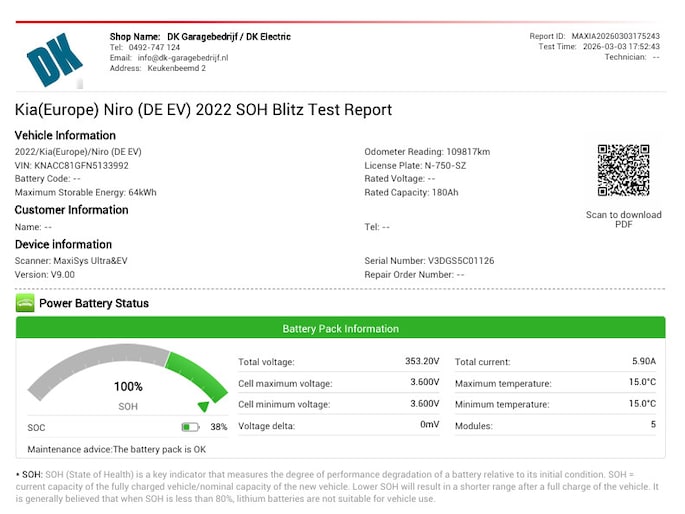Click the QR code for PDF download
The image size is (685, 514).
click(x=623, y=171)
